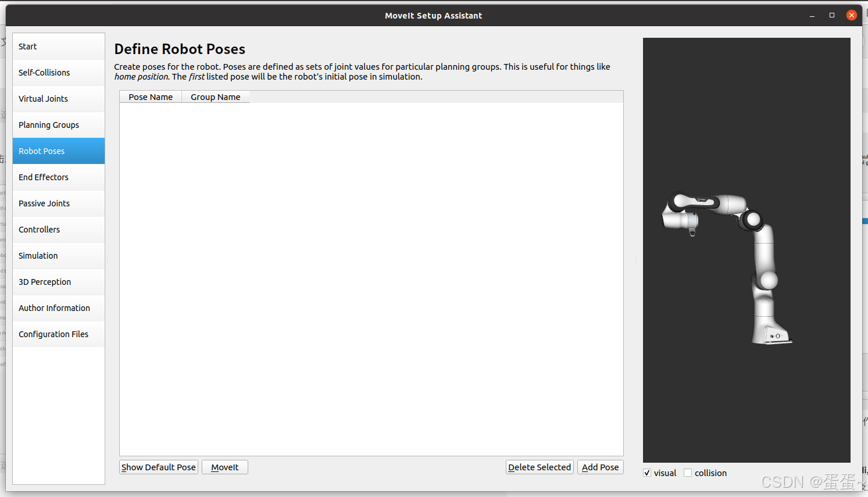Go to 3D Perception step
The image size is (868, 497).
click(59, 282)
